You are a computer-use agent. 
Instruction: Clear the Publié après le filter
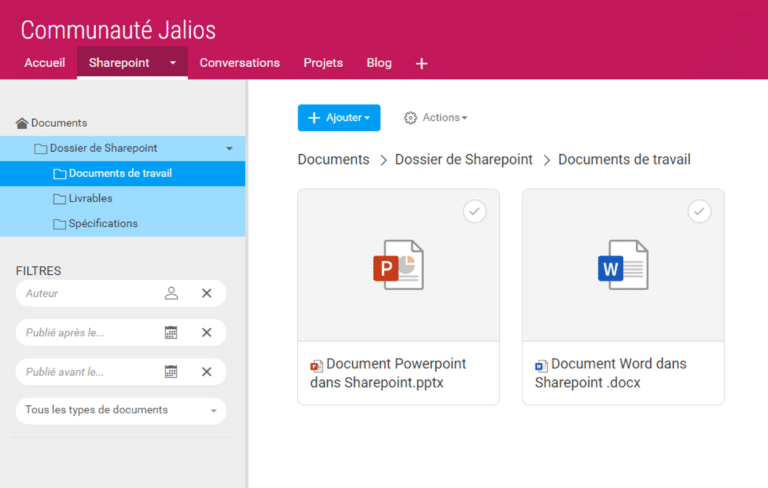tap(207, 333)
